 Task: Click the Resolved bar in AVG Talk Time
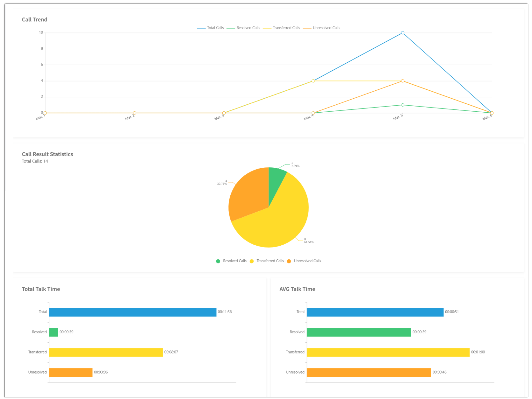[359, 332]
